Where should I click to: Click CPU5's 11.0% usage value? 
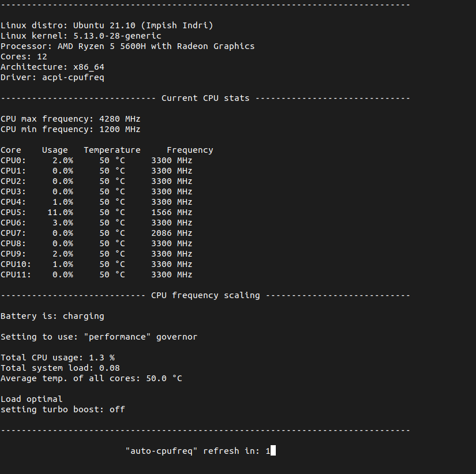[x=60, y=212]
